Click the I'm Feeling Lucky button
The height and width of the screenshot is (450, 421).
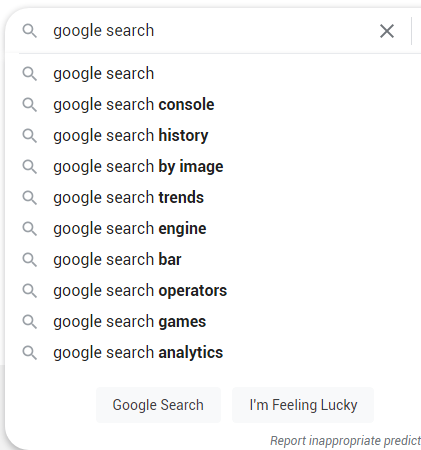pos(303,405)
